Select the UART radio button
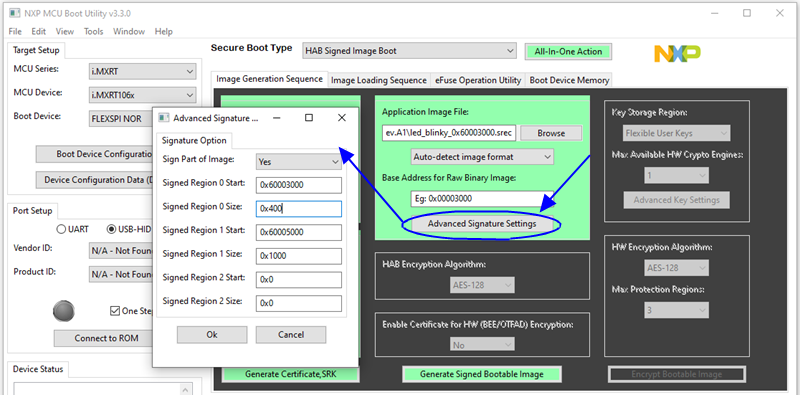This screenshot has height=395, width=800. click(61, 229)
